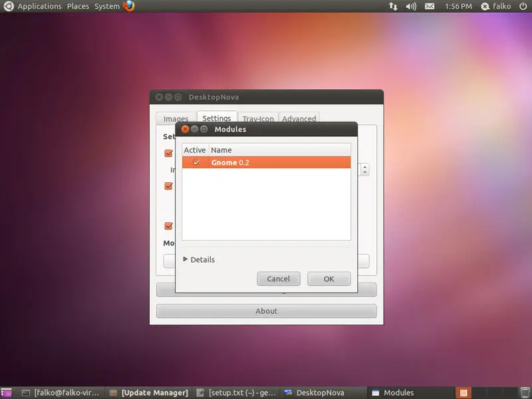Open the Places menu
The image size is (532, 399).
pyautogui.click(x=78, y=6)
